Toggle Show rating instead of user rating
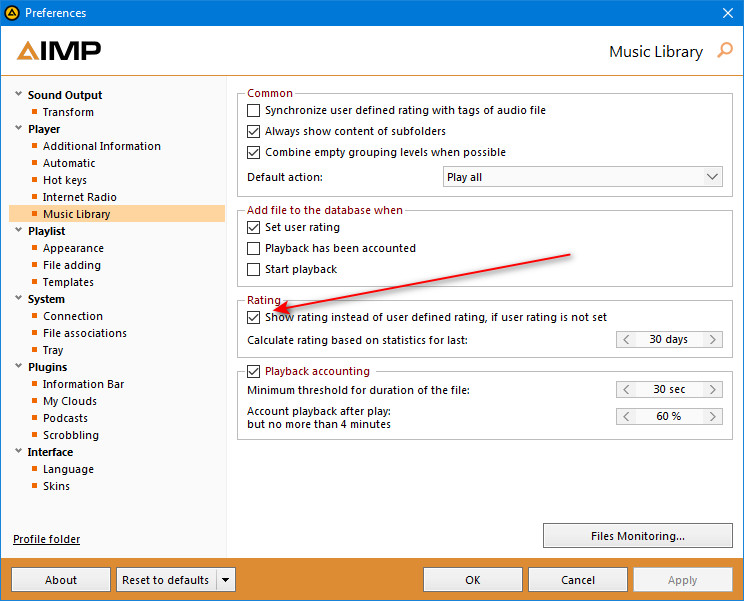744x601 pixels. tap(253, 317)
